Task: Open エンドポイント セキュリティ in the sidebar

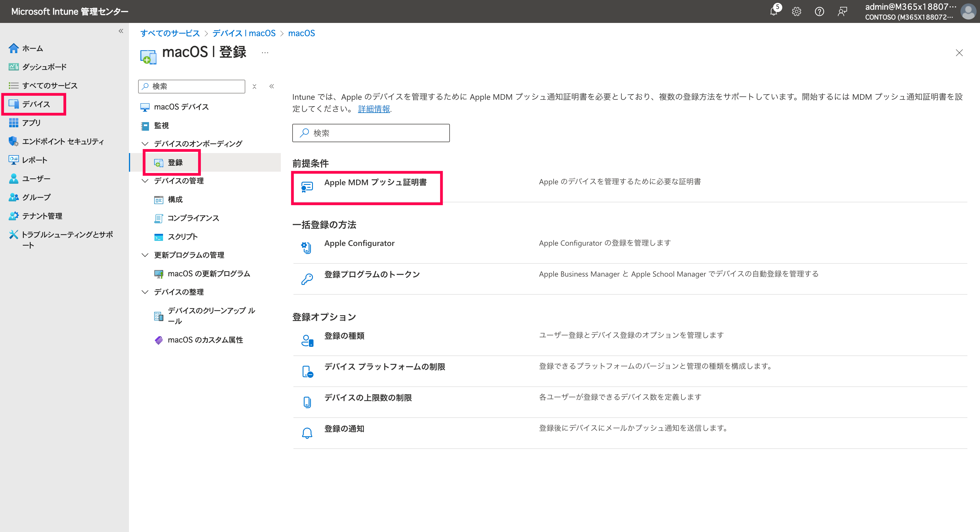Action: coord(63,142)
